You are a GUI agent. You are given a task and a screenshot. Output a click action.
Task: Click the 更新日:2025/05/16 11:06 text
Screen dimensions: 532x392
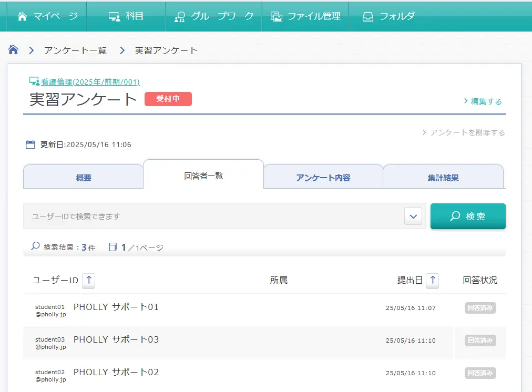pyautogui.click(x=86, y=145)
